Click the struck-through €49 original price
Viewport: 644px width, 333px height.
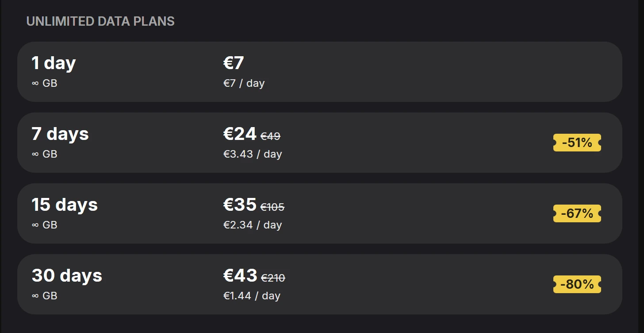click(x=270, y=136)
